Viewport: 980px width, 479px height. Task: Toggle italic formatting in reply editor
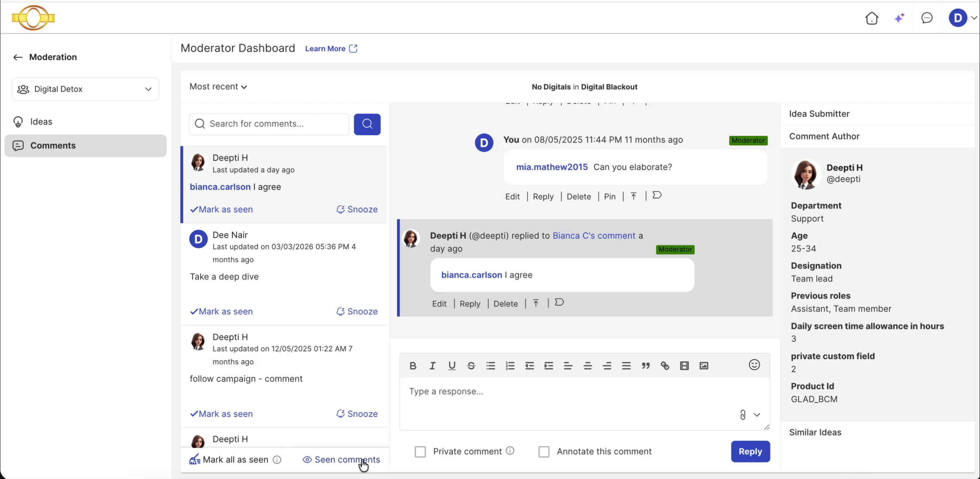(432, 366)
